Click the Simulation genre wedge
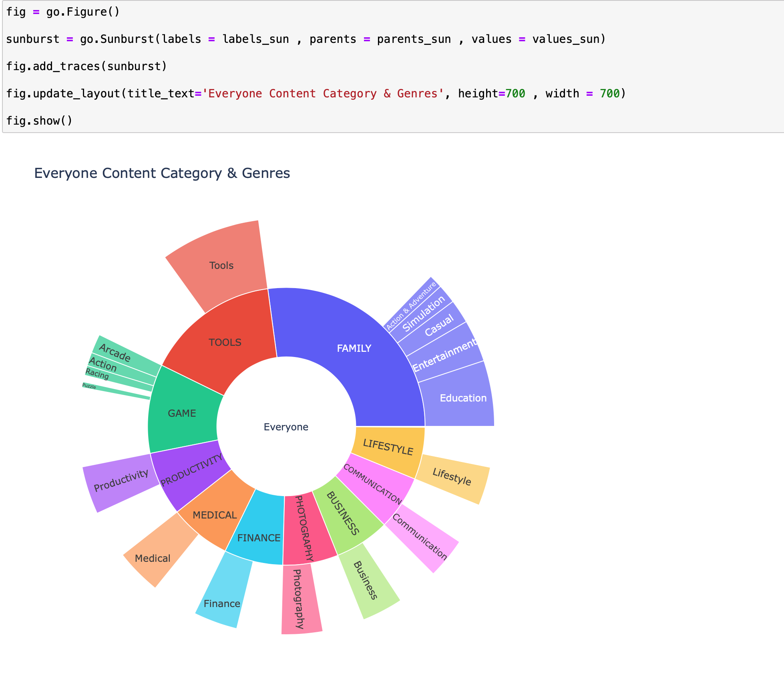 (x=424, y=314)
